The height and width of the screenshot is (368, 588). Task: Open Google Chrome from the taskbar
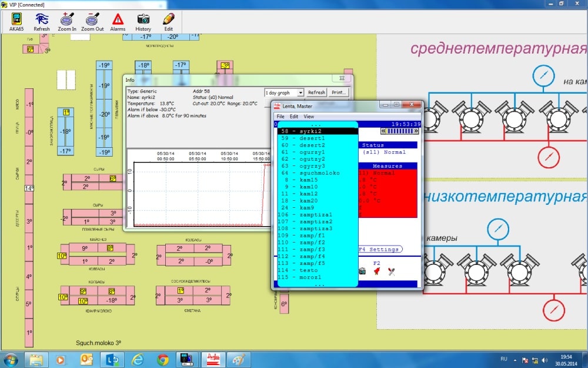coord(163,360)
